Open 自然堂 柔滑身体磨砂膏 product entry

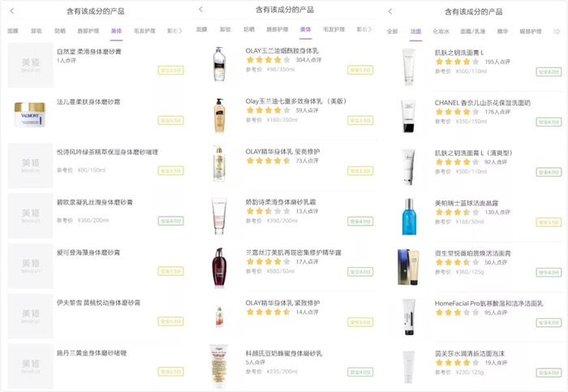88,51
